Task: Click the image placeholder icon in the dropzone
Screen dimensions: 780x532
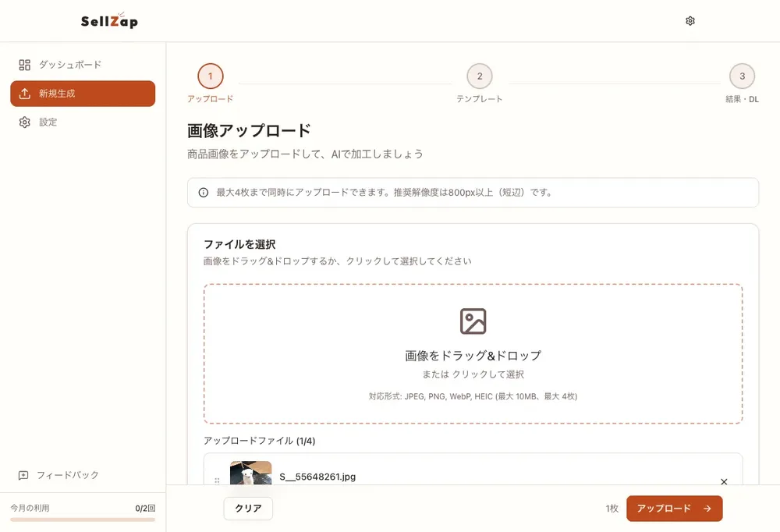Action: pos(473,321)
